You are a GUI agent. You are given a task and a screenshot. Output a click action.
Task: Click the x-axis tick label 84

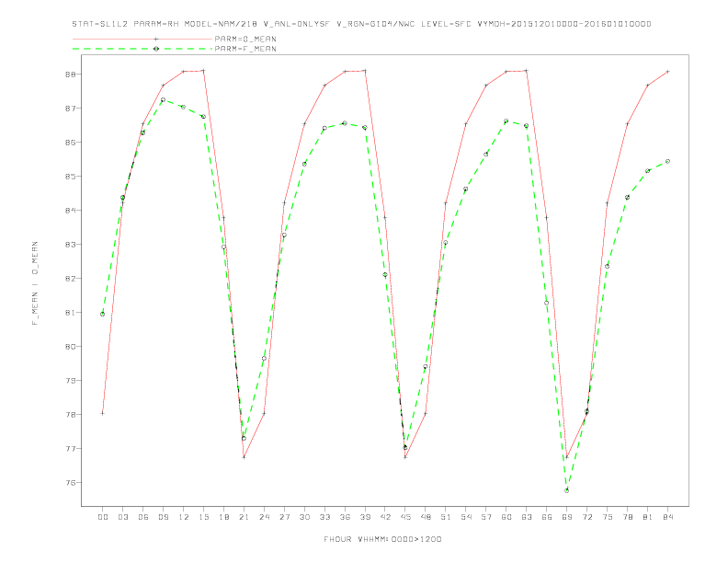[668, 517]
